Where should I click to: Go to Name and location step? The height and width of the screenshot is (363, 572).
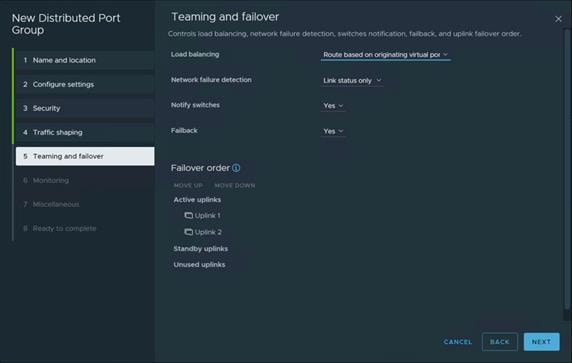coord(85,60)
